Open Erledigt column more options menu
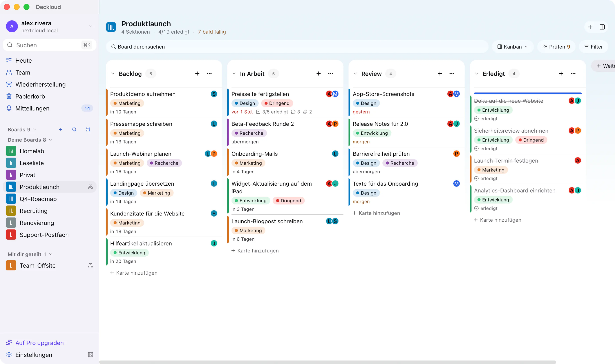Screen dimensions: 615x364 click(x=573, y=74)
